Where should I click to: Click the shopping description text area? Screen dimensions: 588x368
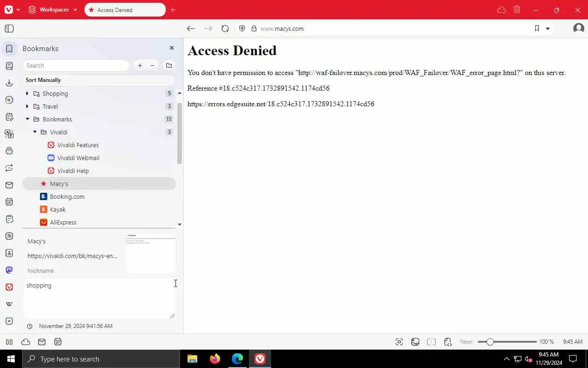pyautogui.click(x=99, y=298)
